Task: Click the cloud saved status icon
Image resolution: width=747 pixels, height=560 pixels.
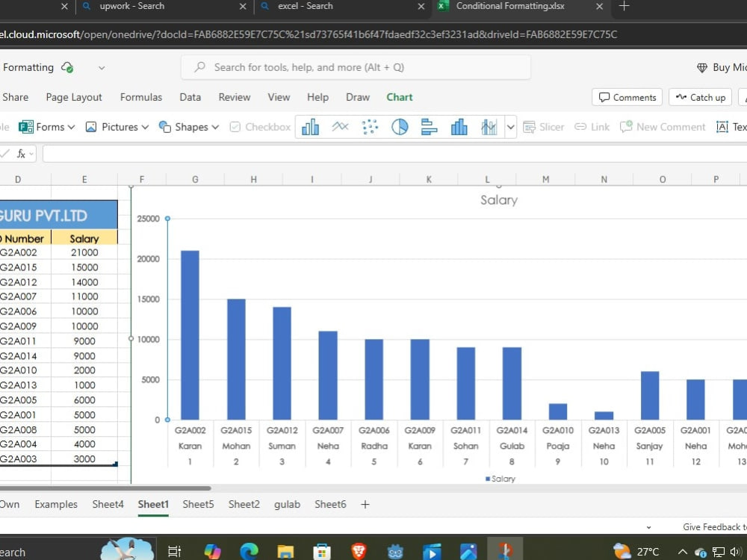Action: (67, 68)
